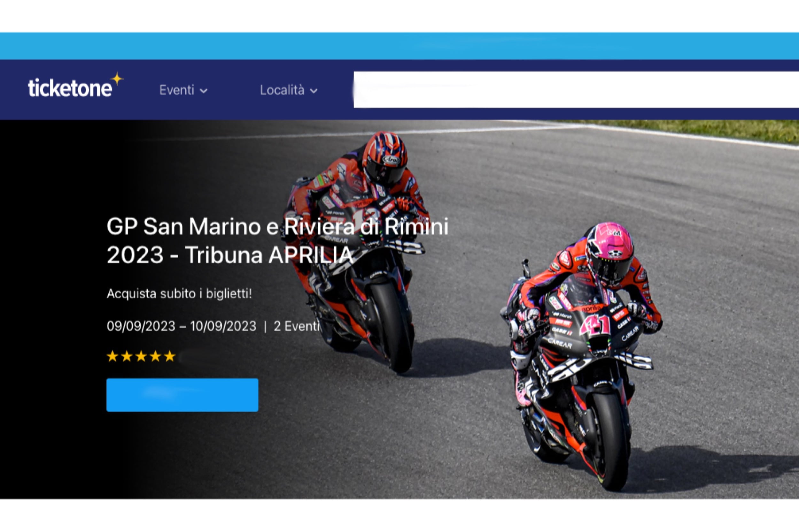The image size is (799, 532).
Task: Expand the chevron next to Eventi
Action: (x=203, y=91)
